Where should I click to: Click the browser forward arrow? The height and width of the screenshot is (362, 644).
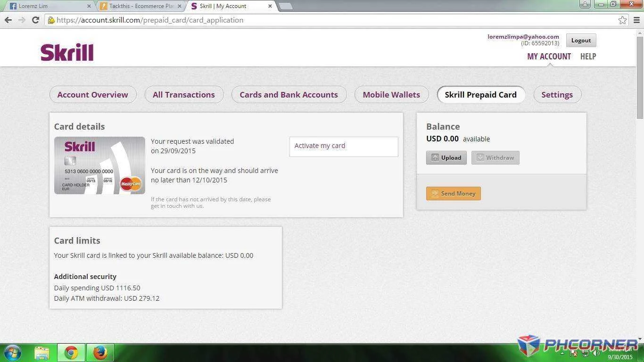pos(22,20)
